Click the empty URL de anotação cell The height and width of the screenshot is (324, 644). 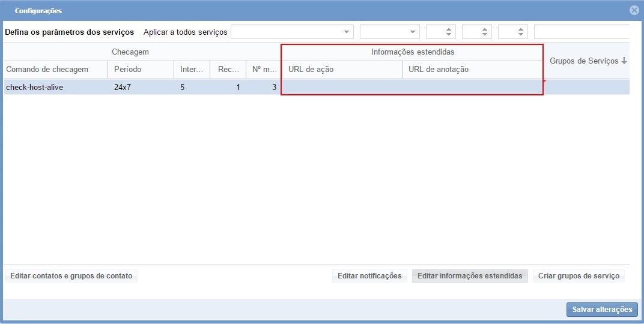472,87
